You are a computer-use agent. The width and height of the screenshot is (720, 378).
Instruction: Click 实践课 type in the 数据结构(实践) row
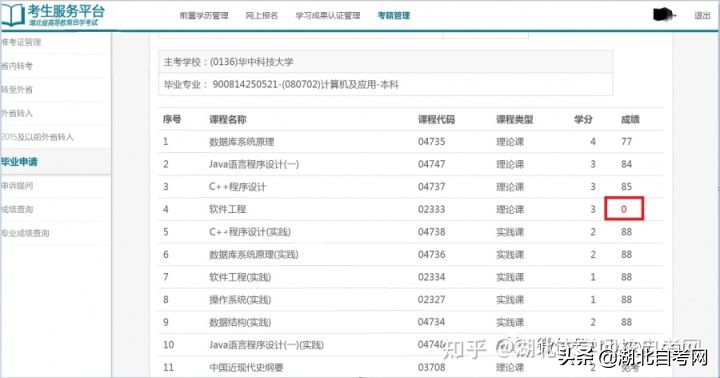pos(510,322)
